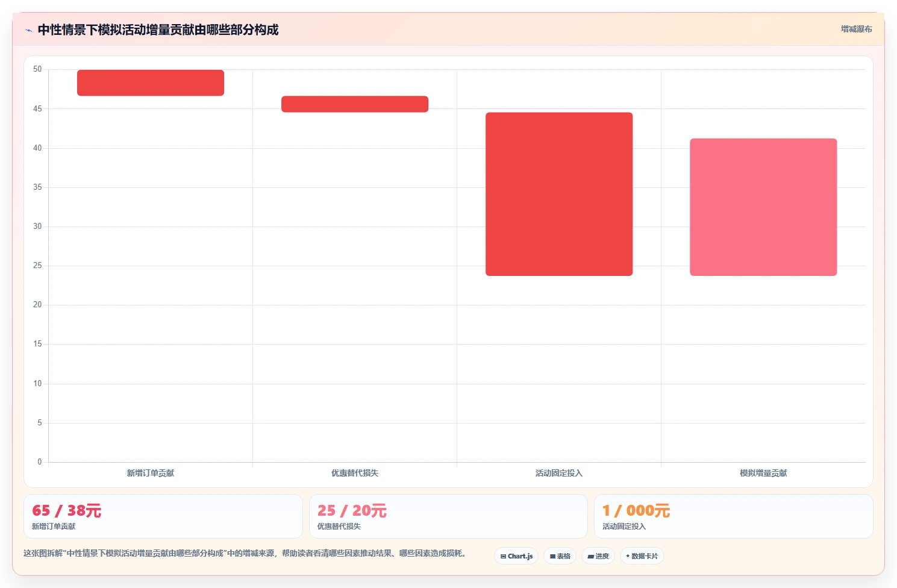The height and width of the screenshot is (588, 897).
Task: Click the 优惠替代损失 bar in the chart
Action: [355, 104]
